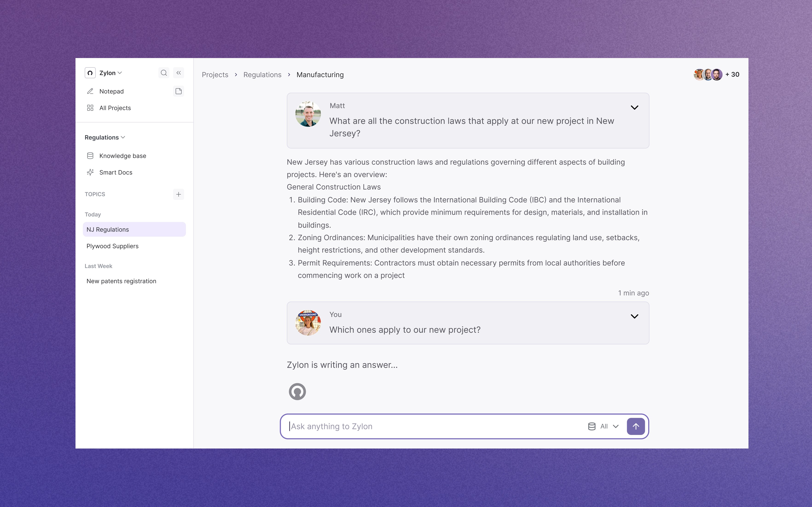Expand the Regulations project dropdown
Viewport: 812px width, 507px height.
tap(105, 137)
